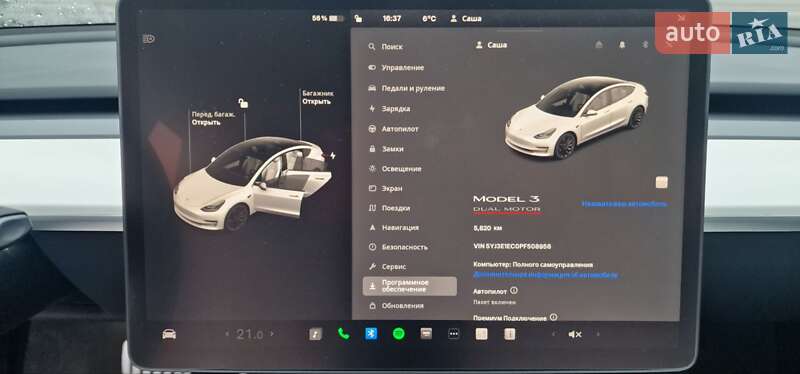Tap the clock time in the status bar

coord(392,18)
